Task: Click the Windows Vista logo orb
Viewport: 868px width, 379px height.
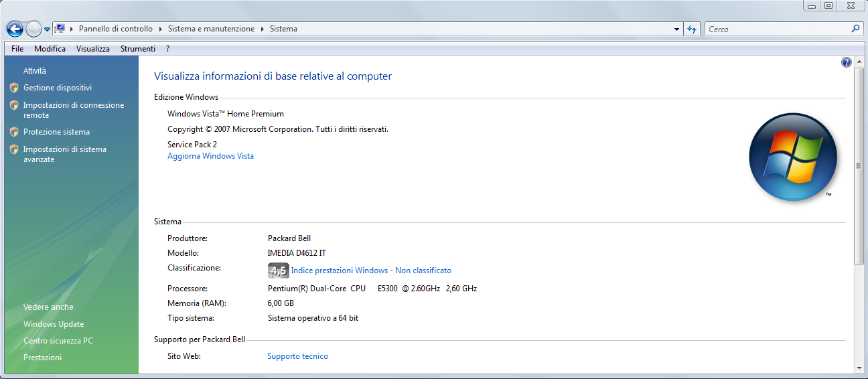Action: (793, 157)
